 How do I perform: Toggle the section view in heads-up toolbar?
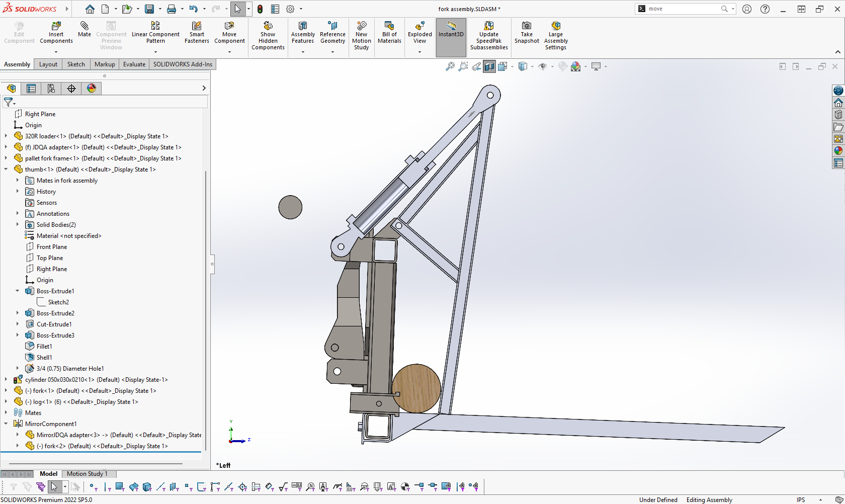pos(489,66)
